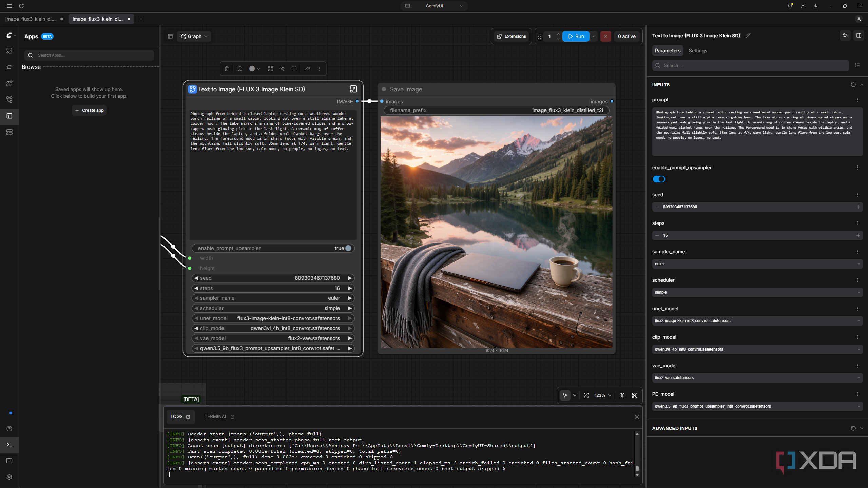Image resolution: width=868 pixels, height=488 pixels.
Task: Open clip_model dropdown in Parameters panel
Action: (757, 349)
